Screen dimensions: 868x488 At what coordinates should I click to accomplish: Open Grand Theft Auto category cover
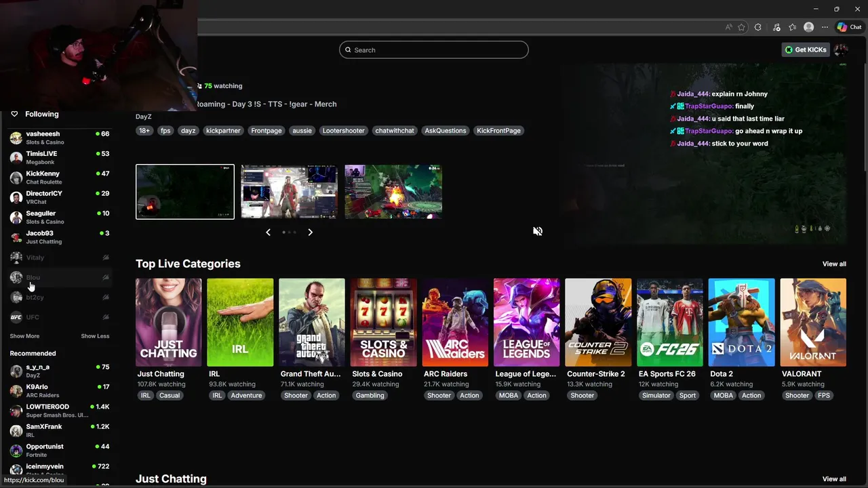tap(312, 322)
